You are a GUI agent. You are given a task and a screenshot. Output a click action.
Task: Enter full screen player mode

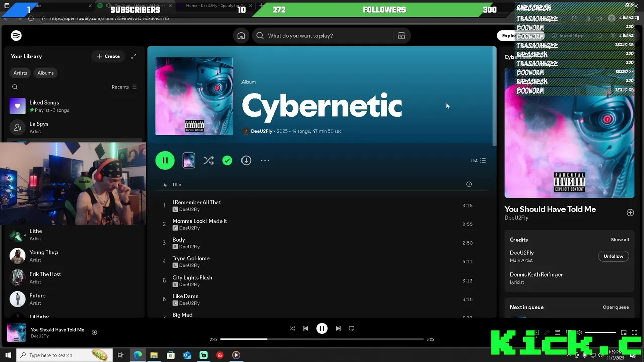coord(635,332)
